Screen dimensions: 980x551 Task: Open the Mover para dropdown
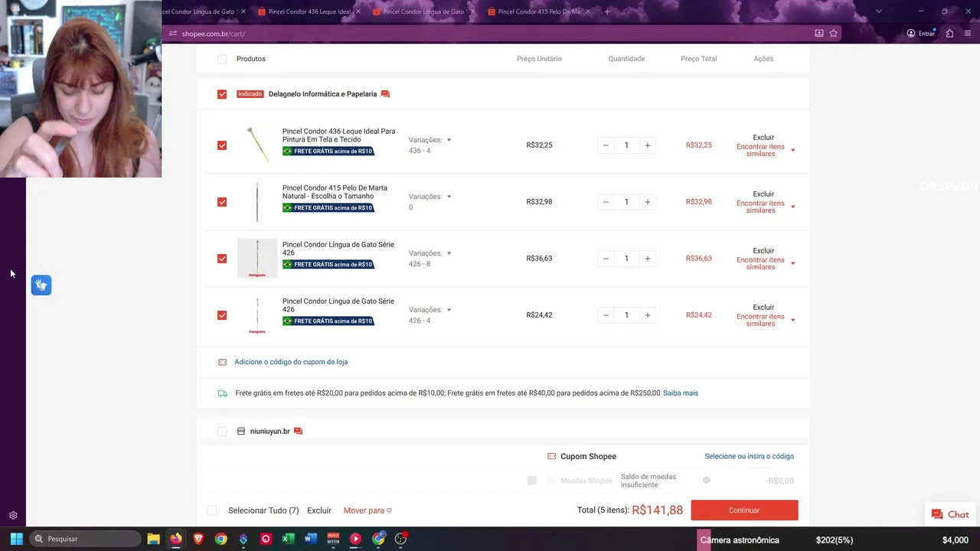pos(367,510)
